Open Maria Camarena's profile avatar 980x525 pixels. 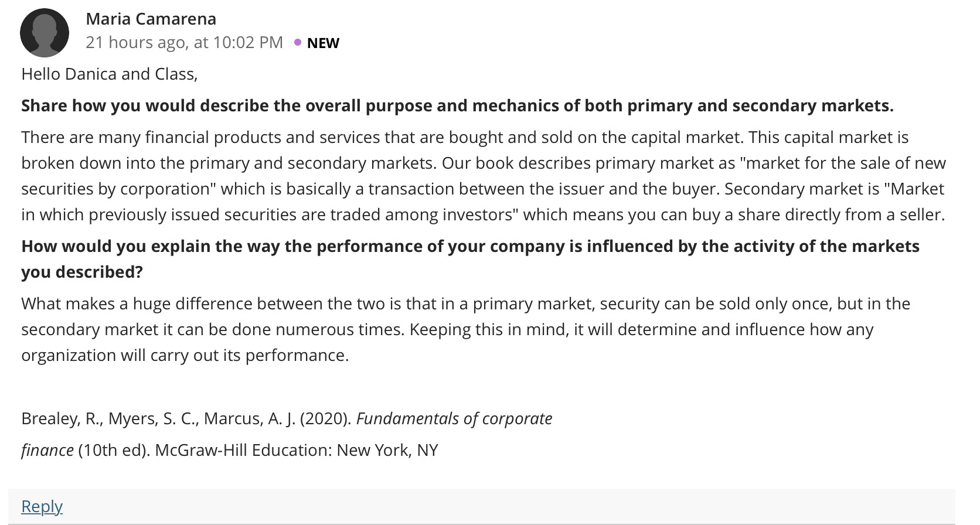45,33
